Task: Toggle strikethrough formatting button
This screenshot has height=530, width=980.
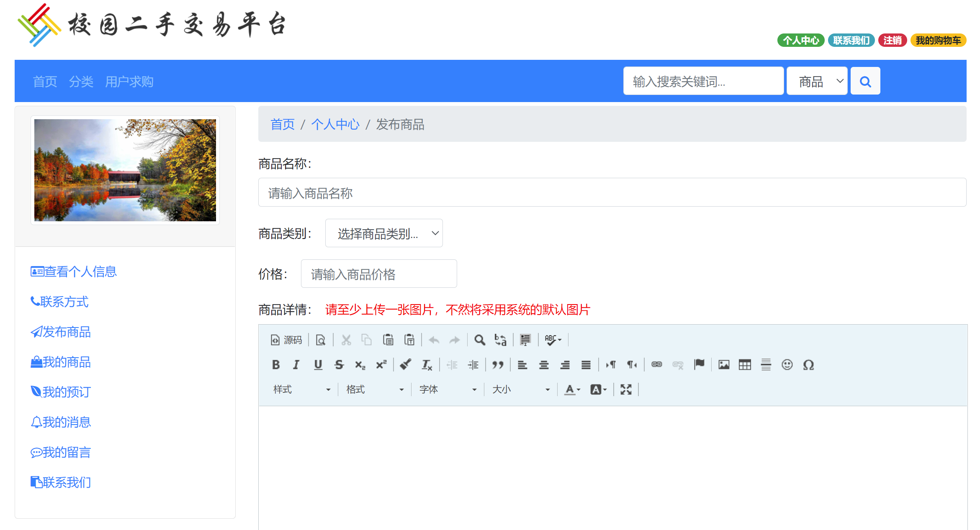Action: coord(339,365)
